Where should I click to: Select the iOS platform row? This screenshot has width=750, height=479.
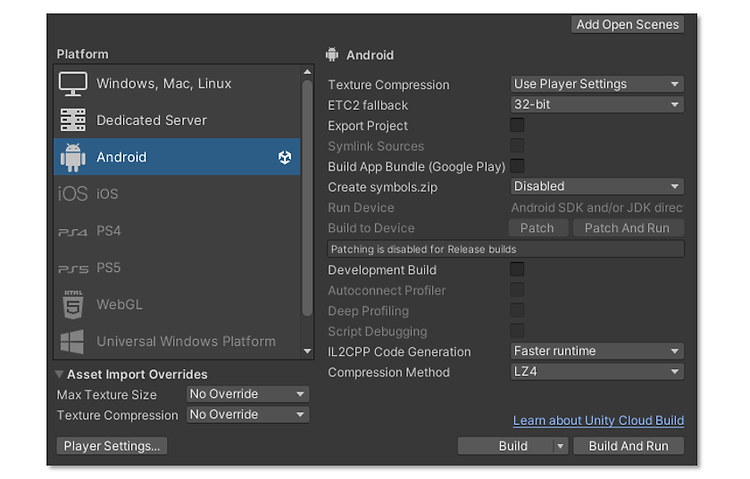(x=177, y=194)
